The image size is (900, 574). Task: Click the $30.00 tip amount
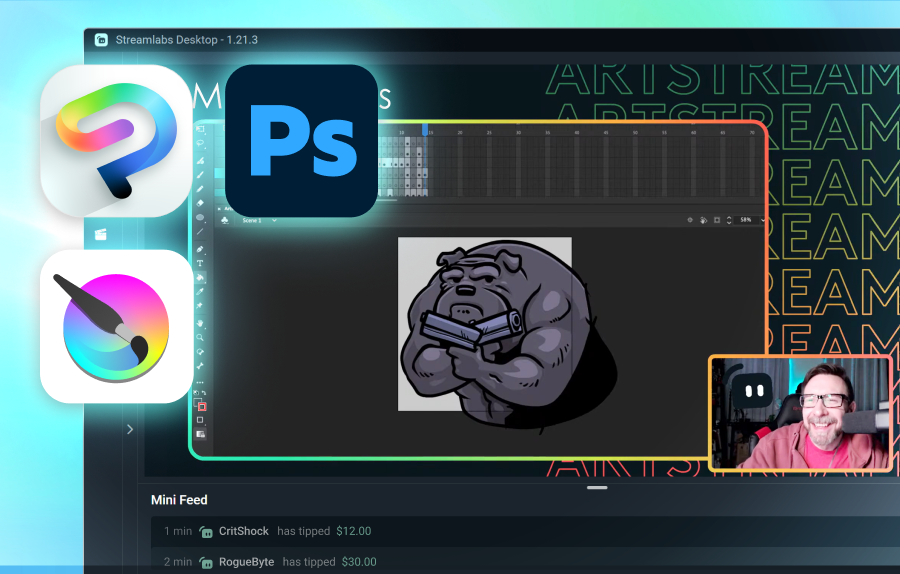pos(359,562)
